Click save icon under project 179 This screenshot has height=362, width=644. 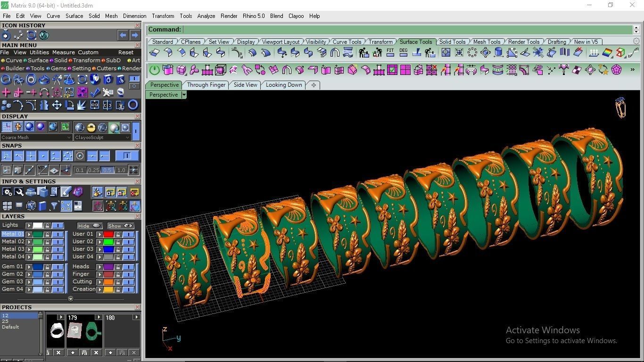[84, 352]
